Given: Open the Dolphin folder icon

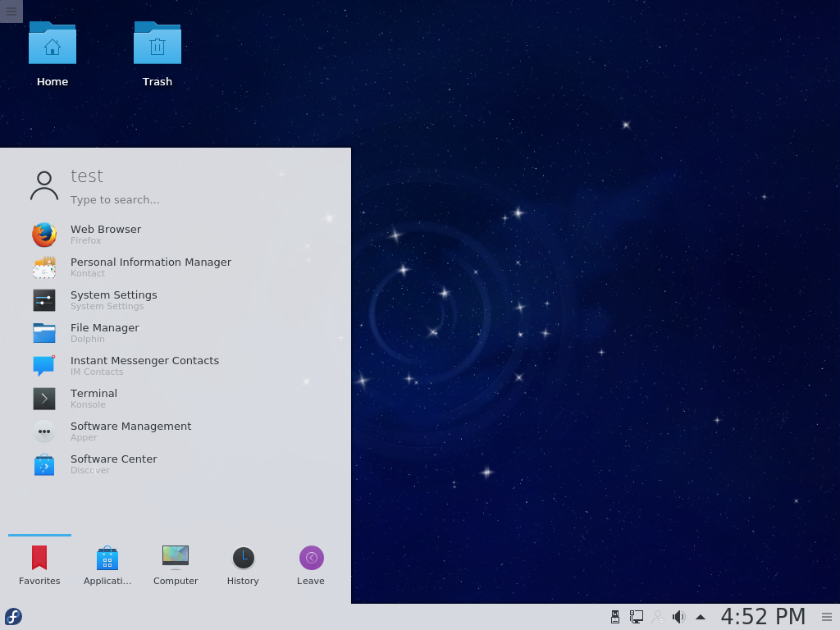Looking at the screenshot, I should click(x=44, y=333).
